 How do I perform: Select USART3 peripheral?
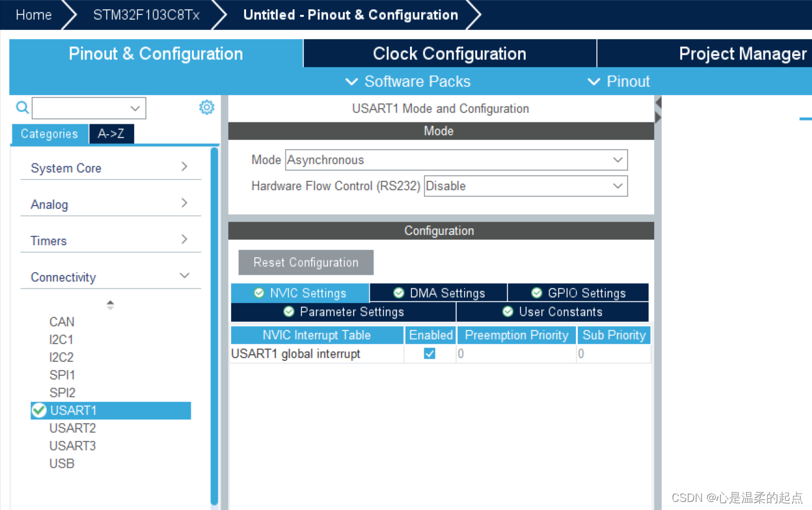click(73, 445)
